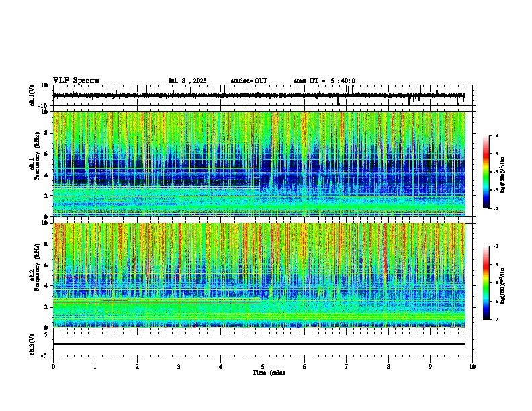Click time axis tick label "5"
This screenshot has width=532, height=411.
263,367
